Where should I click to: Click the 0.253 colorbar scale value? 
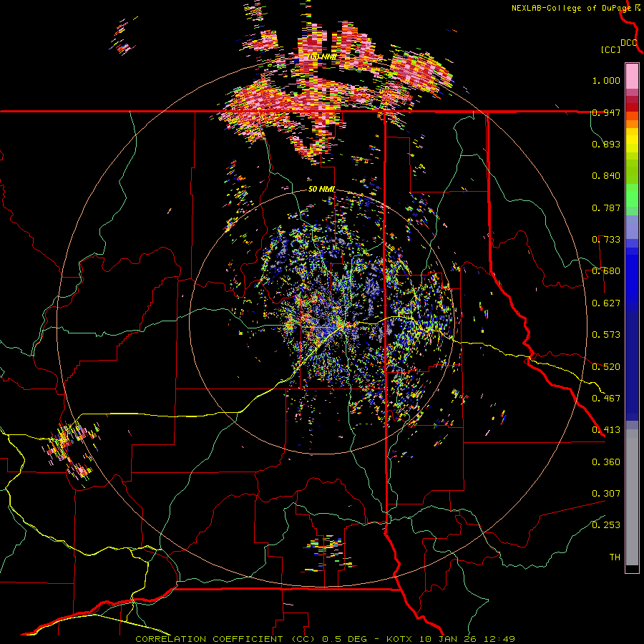point(606,525)
